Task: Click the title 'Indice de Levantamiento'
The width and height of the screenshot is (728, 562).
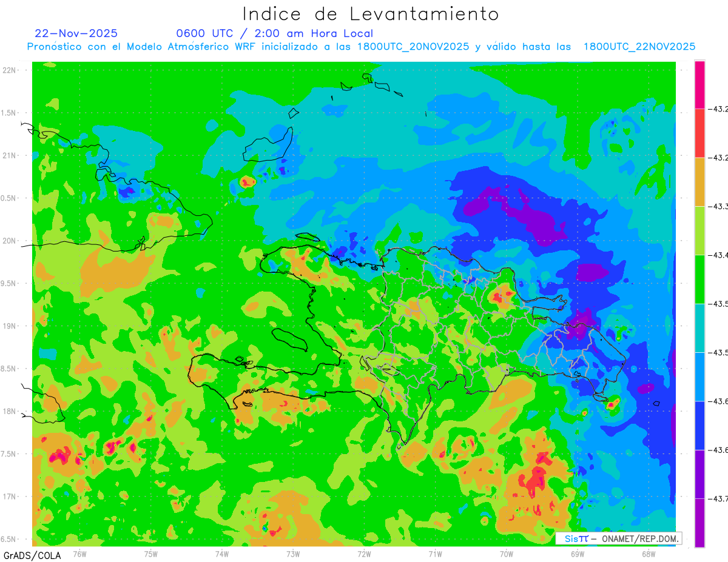Action: coord(371,13)
